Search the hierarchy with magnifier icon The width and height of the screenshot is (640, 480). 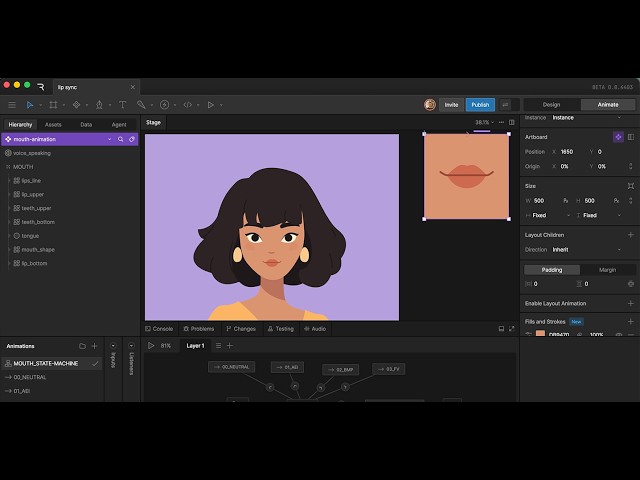pos(120,139)
